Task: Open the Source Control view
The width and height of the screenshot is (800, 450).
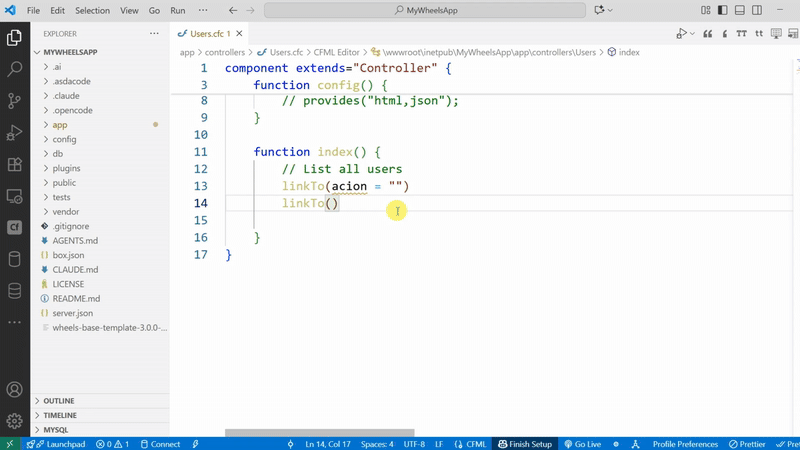Action: (x=14, y=101)
